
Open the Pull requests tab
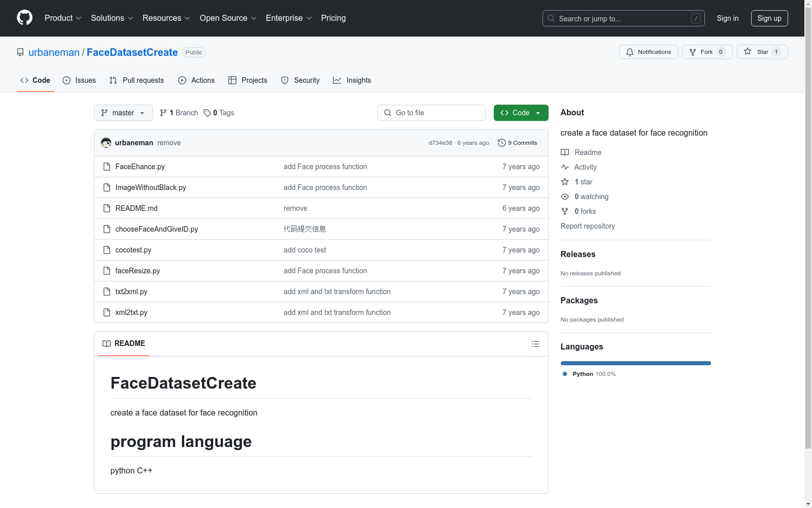coord(137,80)
